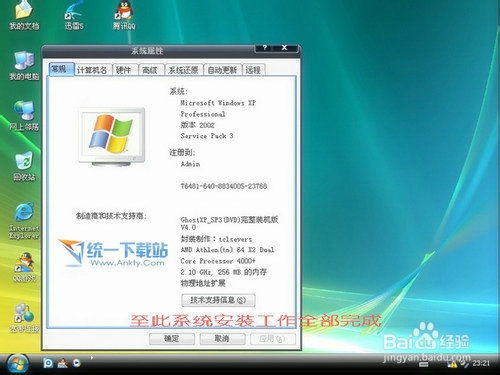Select the 回收站 recycle bin icon
The height and width of the screenshot is (375, 500).
pos(24,166)
